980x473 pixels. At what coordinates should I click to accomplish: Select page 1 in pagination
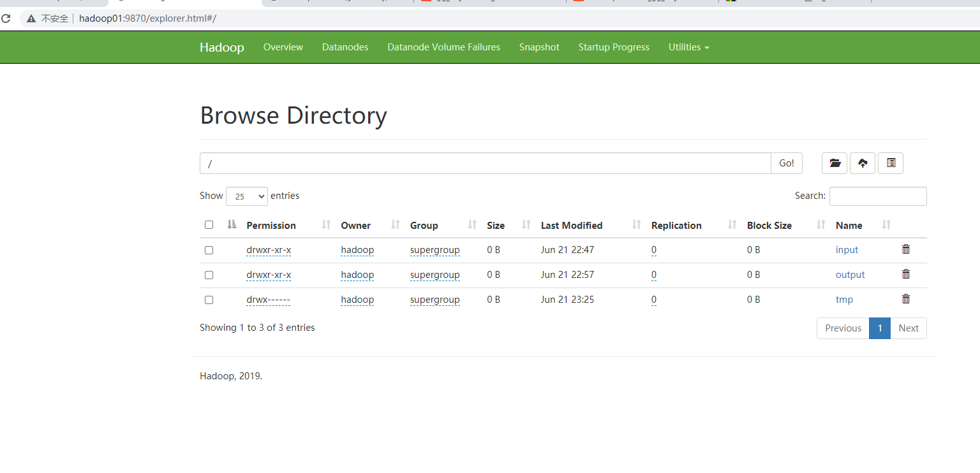(x=880, y=328)
